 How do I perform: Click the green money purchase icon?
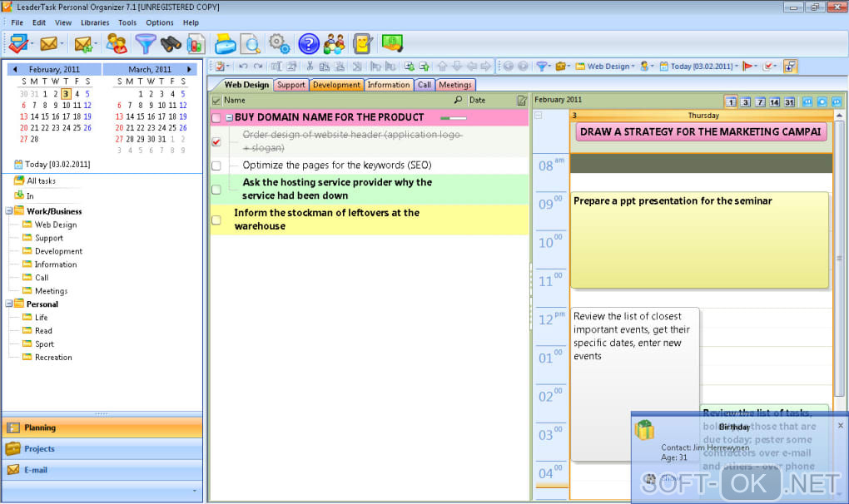click(392, 43)
